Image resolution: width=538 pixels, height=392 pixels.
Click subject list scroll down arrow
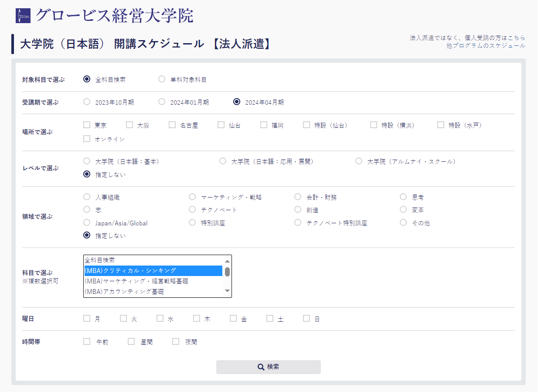coord(227,291)
